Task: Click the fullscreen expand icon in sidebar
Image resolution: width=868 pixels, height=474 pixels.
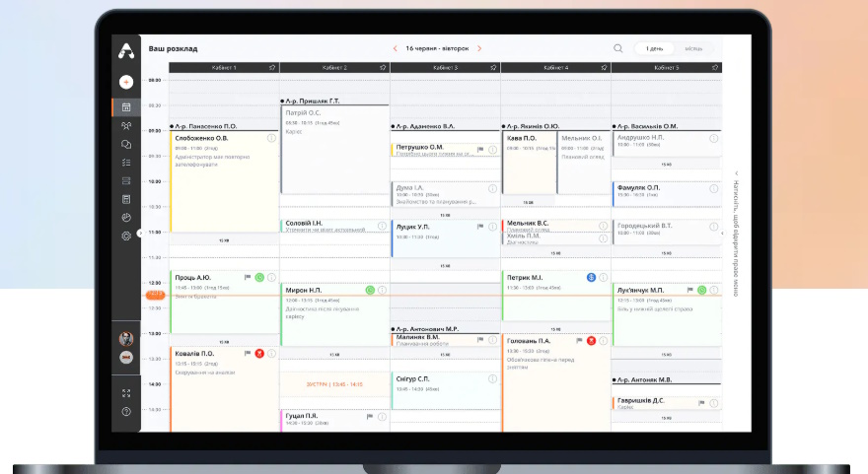Action: click(x=126, y=392)
